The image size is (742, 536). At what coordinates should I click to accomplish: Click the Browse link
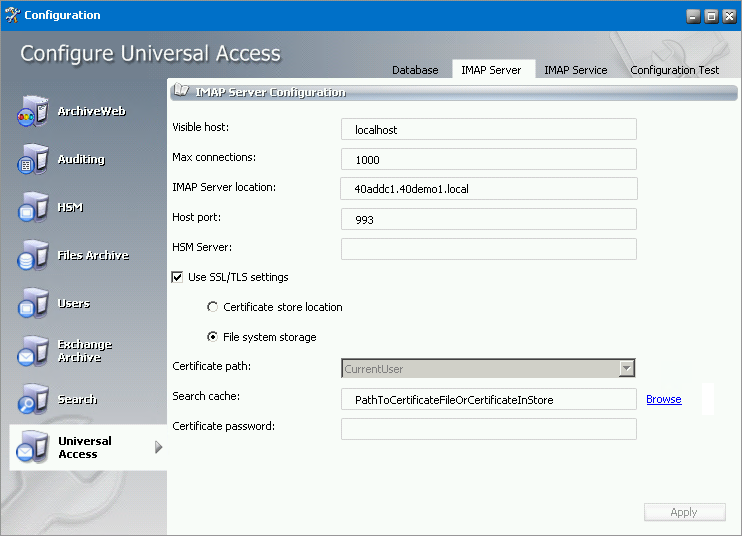663,400
